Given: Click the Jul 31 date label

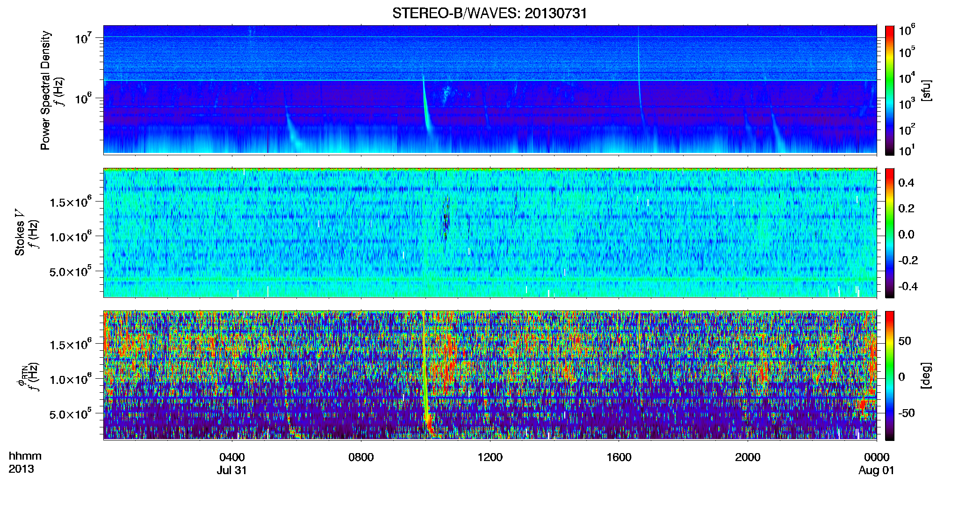Looking at the screenshot, I should coord(231,470).
